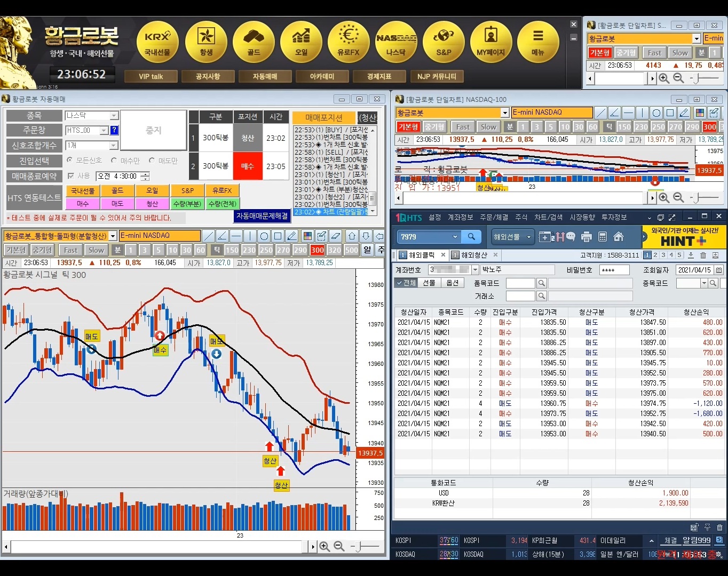
Task: Click 자동매매문제해결 button
Action: (x=262, y=215)
